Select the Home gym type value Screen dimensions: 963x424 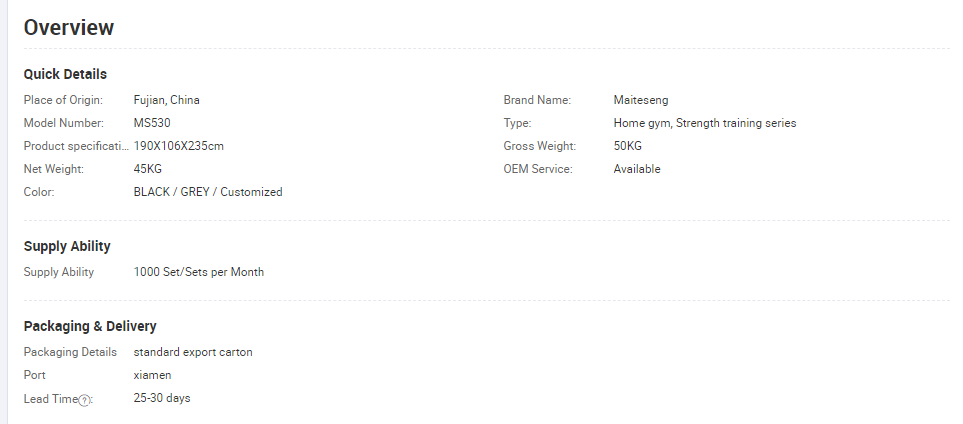tap(704, 123)
